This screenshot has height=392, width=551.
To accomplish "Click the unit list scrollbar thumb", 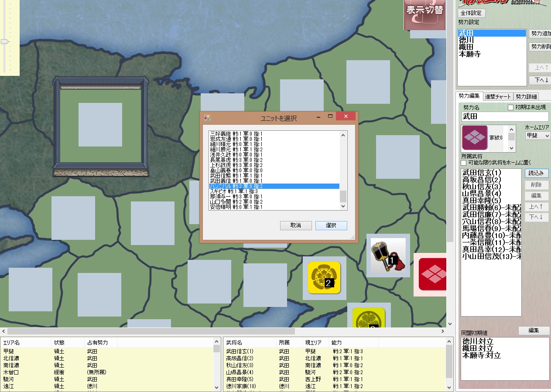I will (x=343, y=196).
